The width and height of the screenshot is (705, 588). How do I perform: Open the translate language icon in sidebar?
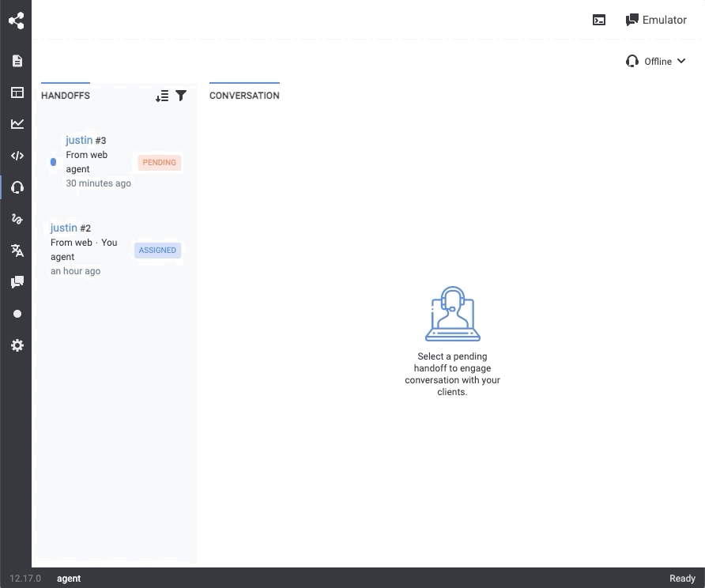click(17, 251)
